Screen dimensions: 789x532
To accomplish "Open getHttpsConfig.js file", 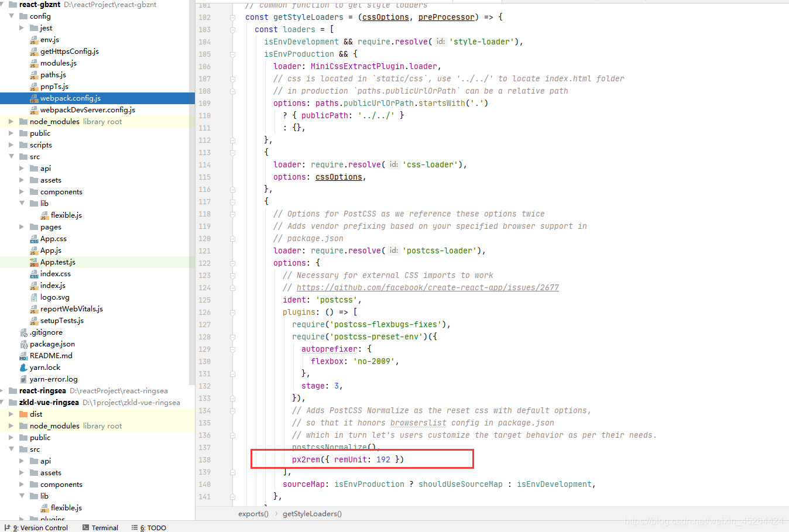I will click(x=70, y=52).
